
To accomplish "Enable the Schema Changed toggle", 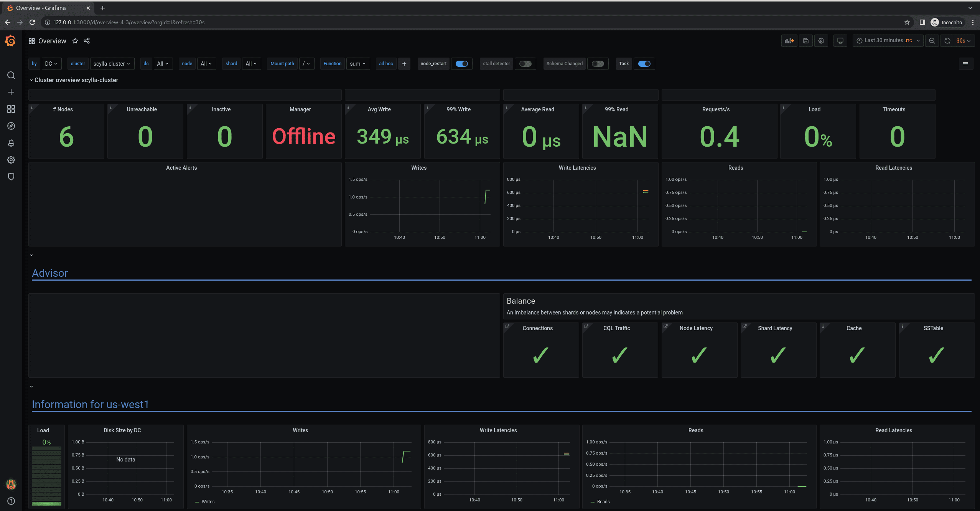I will [x=598, y=64].
